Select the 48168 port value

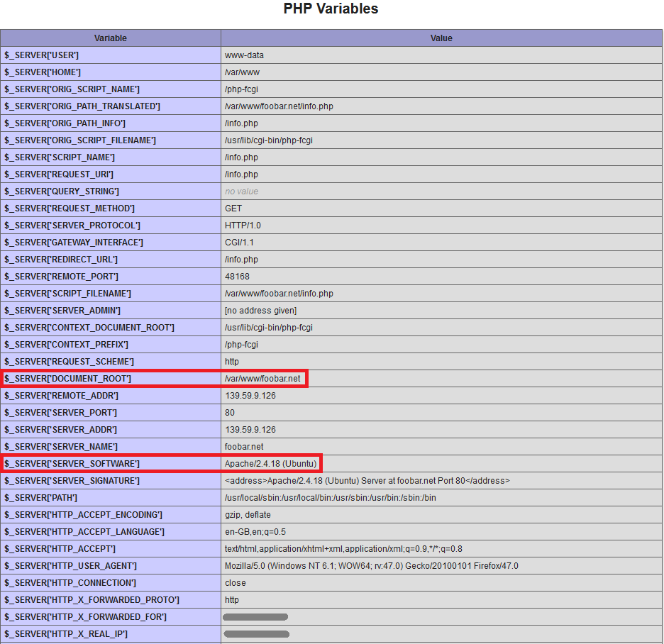(237, 277)
